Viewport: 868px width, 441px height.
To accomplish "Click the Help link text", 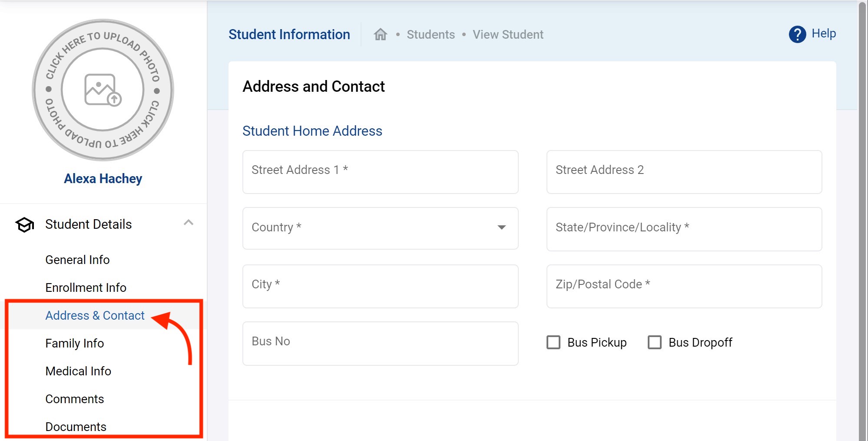I will (x=824, y=33).
